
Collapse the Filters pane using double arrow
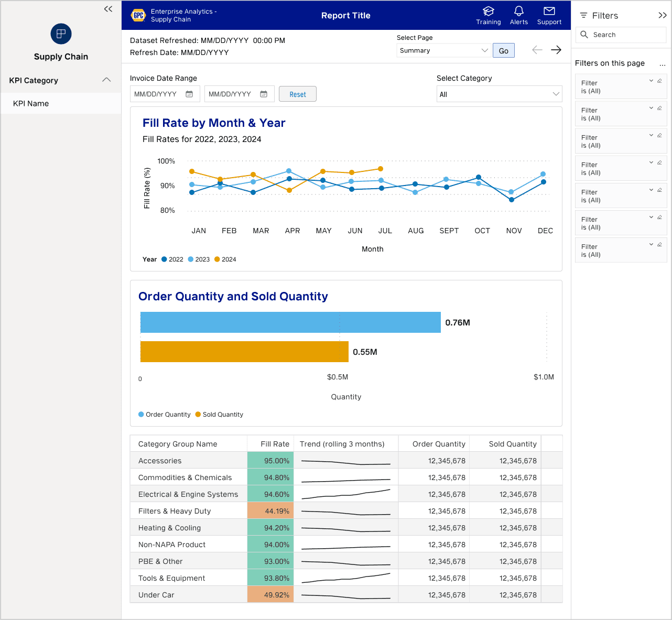point(662,16)
